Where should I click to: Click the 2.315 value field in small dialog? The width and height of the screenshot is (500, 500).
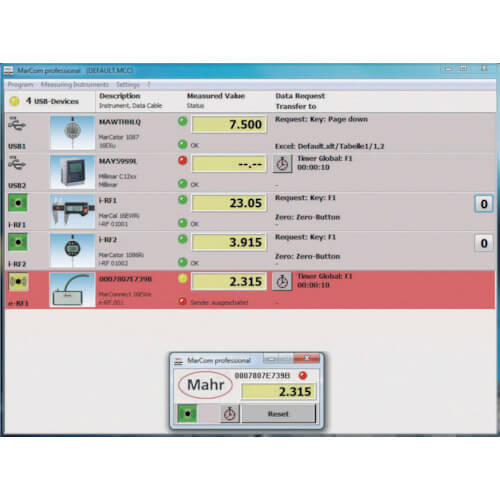[x=278, y=392]
